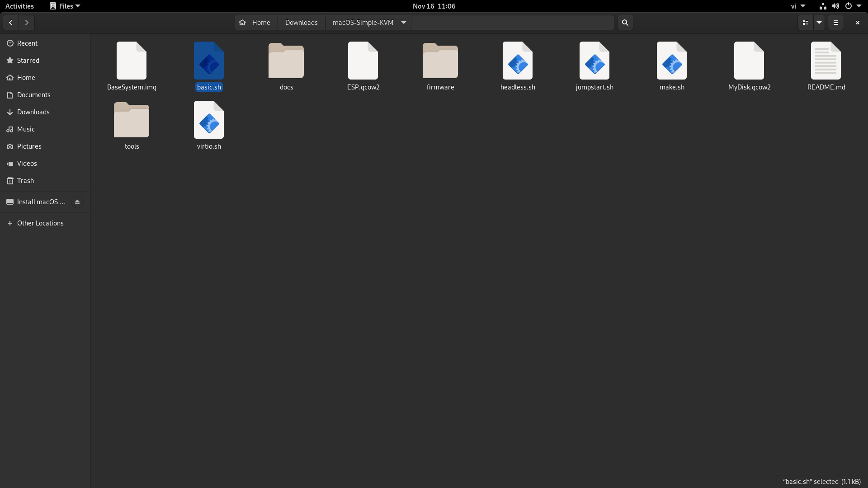Open the Activities overview

point(19,6)
